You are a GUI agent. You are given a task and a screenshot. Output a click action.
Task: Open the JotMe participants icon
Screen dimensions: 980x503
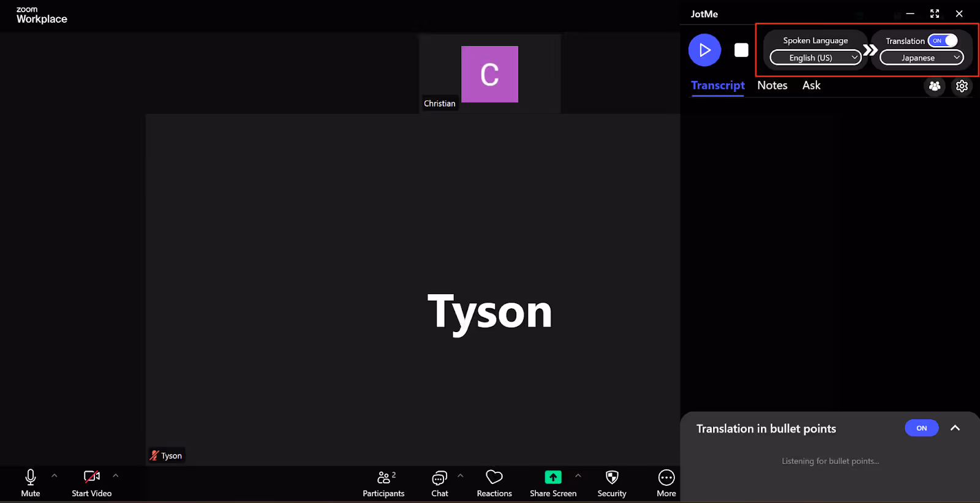(935, 86)
